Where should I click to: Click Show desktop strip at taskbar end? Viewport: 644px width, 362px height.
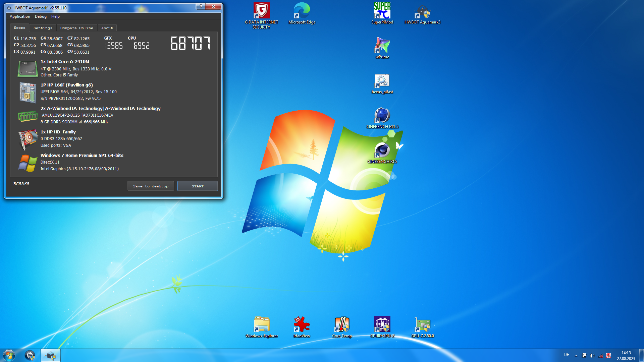641,355
